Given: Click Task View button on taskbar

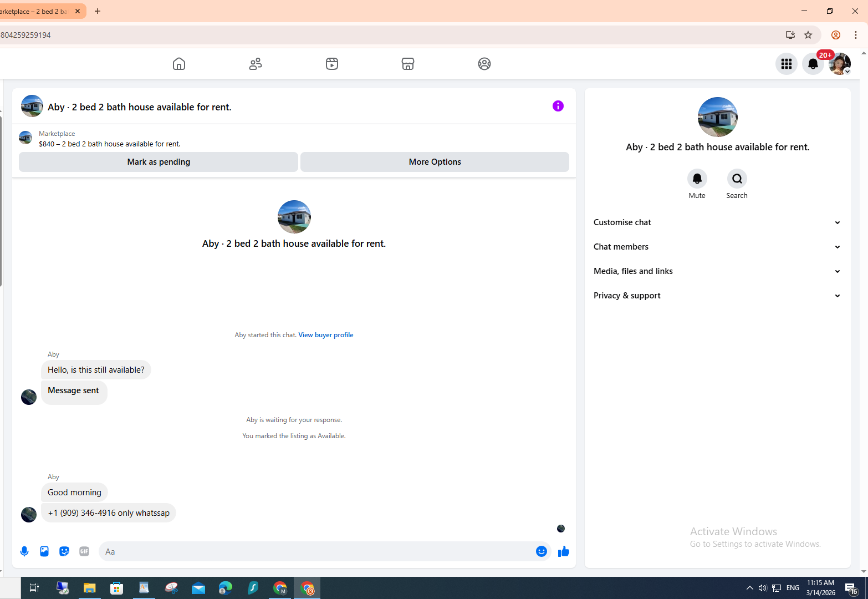Looking at the screenshot, I should coord(34,588).
